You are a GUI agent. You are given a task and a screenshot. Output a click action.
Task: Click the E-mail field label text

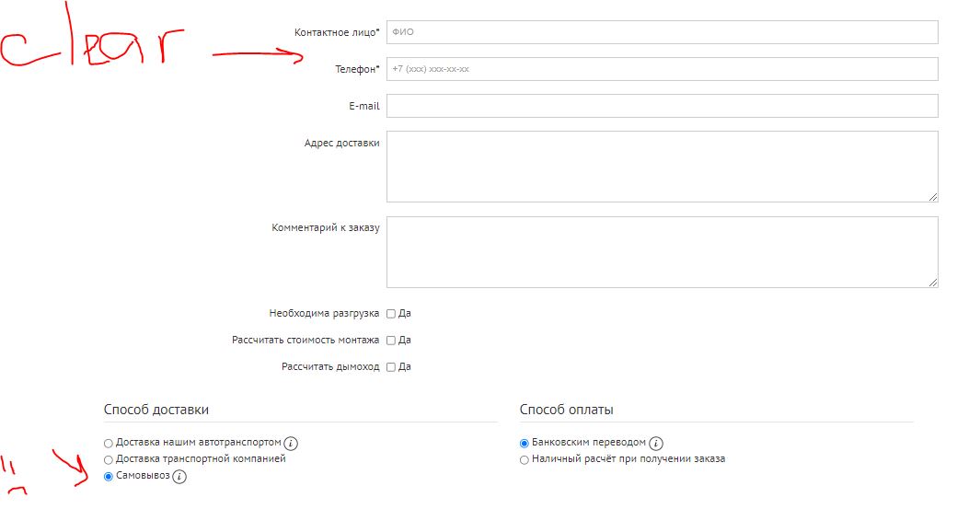pos(363,106)
